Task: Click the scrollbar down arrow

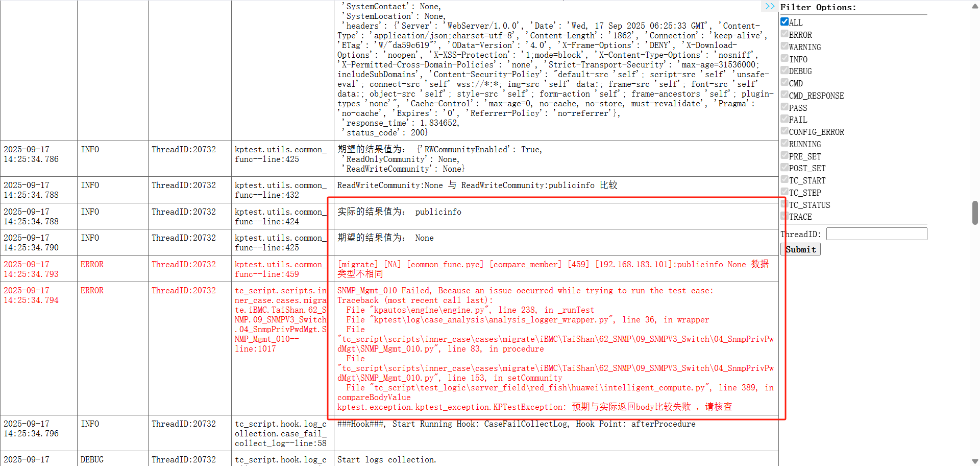Action: (x=975, y=461)
